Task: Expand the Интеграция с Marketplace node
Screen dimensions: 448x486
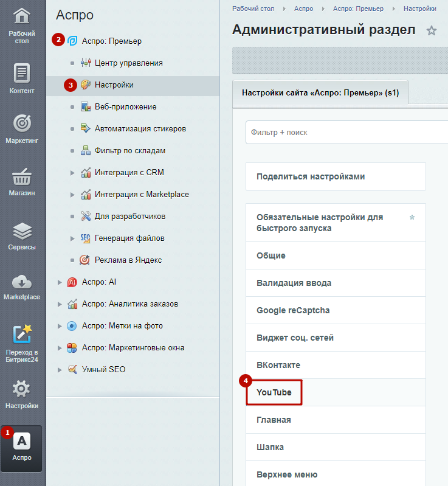Action: [72, 195]
